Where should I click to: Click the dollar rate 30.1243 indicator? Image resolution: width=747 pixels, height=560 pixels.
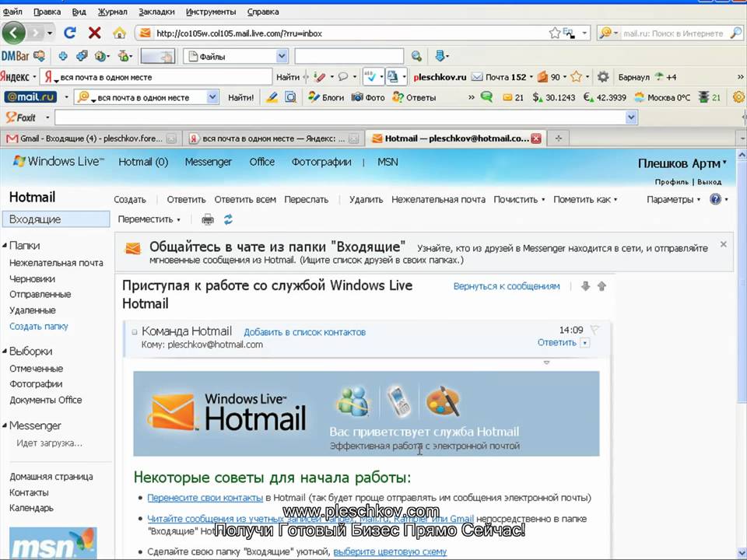pos(553,97)
